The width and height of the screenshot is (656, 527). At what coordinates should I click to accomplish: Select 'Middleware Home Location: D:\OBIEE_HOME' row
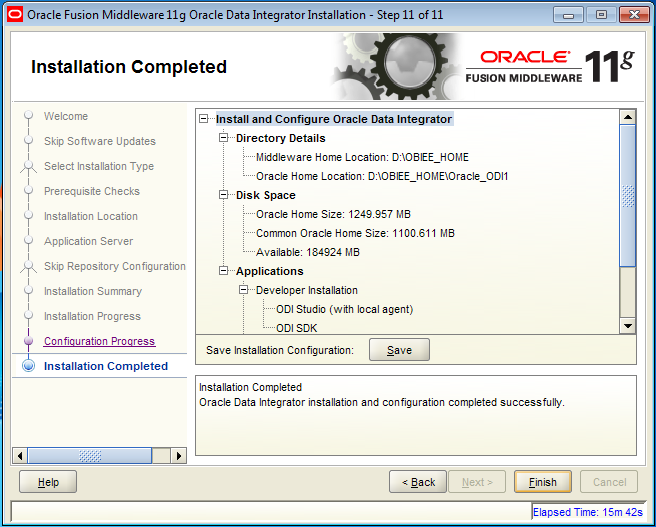pos(362,157)
